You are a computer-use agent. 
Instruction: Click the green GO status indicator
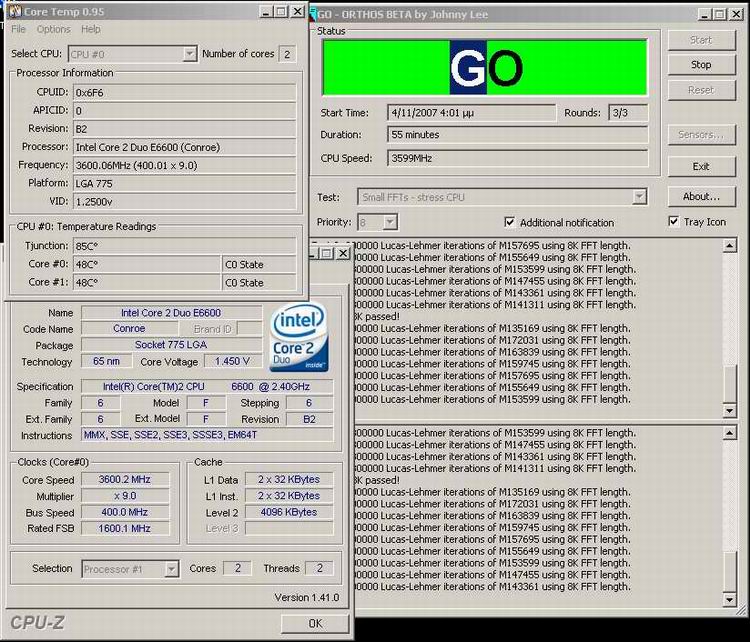(485, 67)
